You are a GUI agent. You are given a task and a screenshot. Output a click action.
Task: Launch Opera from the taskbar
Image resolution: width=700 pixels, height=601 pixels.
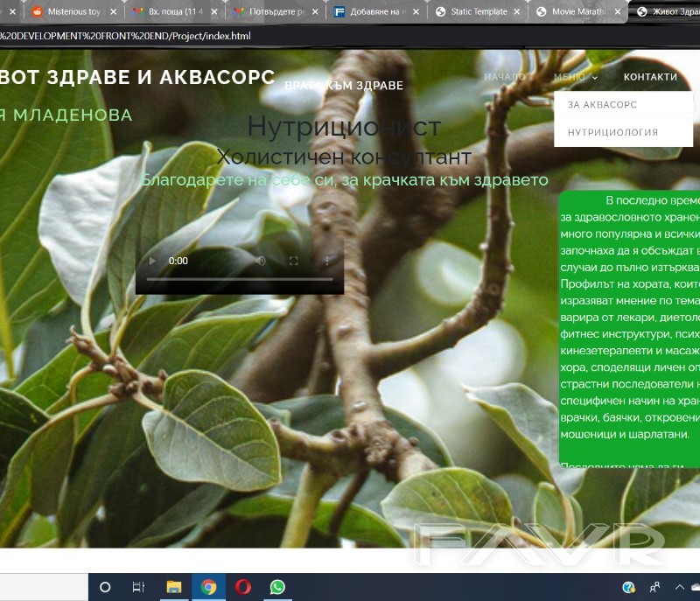(x=243, y=587)
